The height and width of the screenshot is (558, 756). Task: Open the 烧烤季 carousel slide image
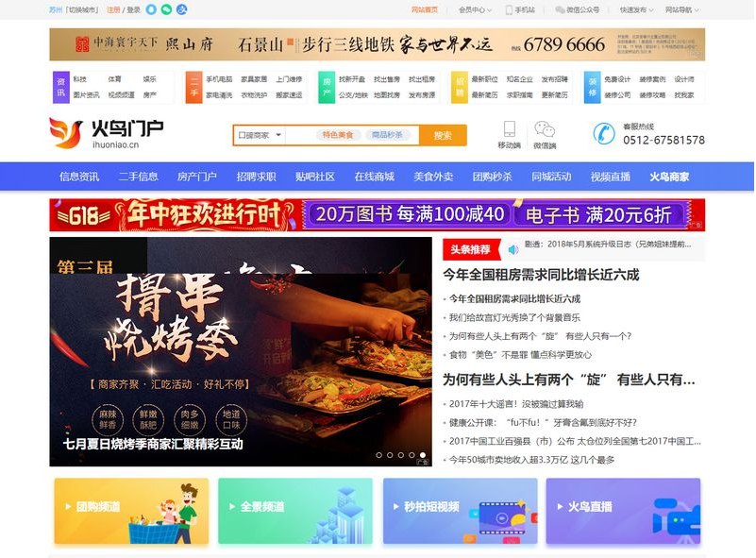click(241, 351)
